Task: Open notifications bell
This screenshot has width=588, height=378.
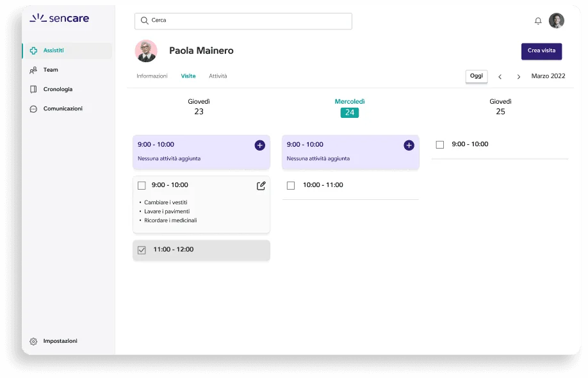Action: click(x=538, y=21)
